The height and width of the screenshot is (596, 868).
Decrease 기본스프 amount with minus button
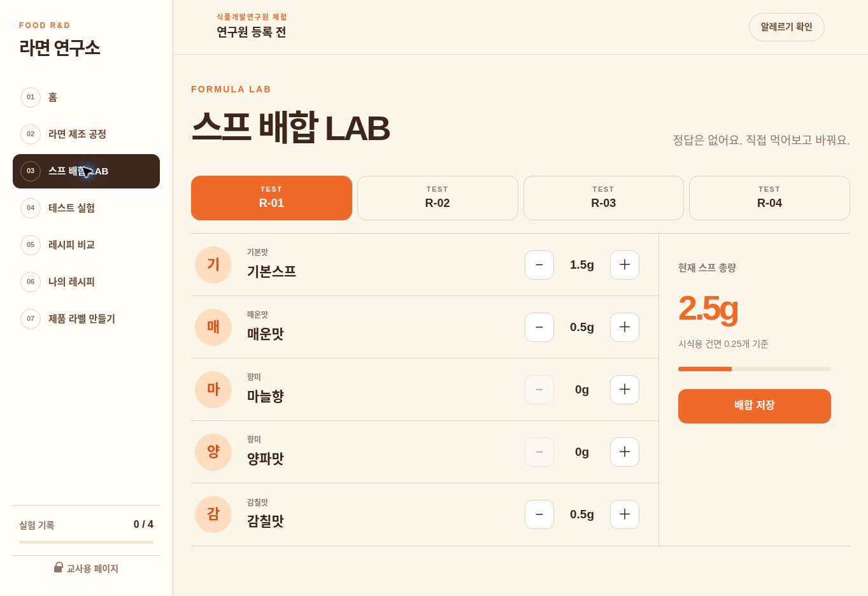click(x=539, y=265)
